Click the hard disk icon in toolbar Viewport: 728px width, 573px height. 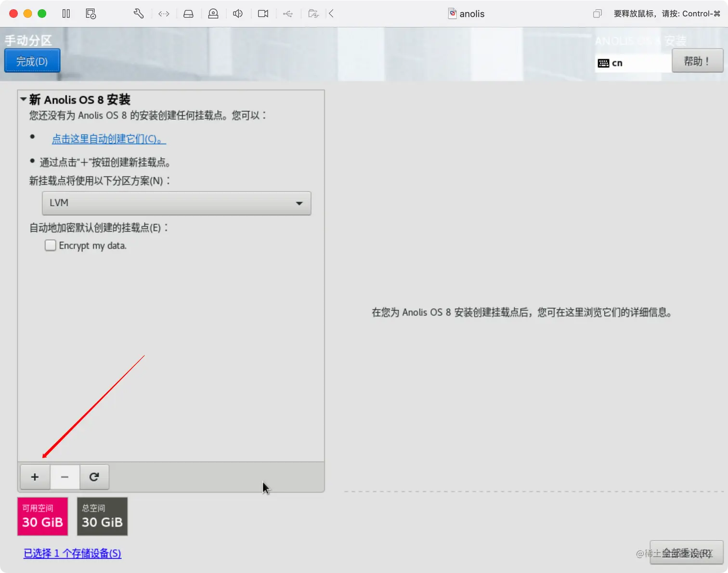tap(188, 14)
